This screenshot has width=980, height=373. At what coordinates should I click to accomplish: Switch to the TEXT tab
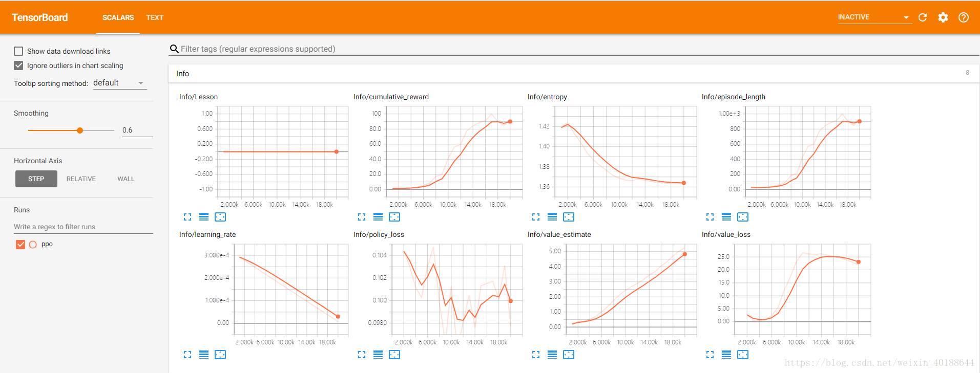tap(155, 17)
